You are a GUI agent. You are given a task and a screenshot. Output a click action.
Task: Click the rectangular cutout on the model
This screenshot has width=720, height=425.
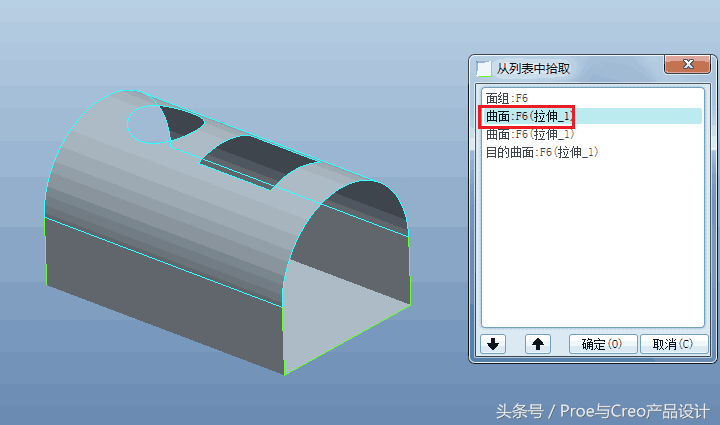click(259, 162)
